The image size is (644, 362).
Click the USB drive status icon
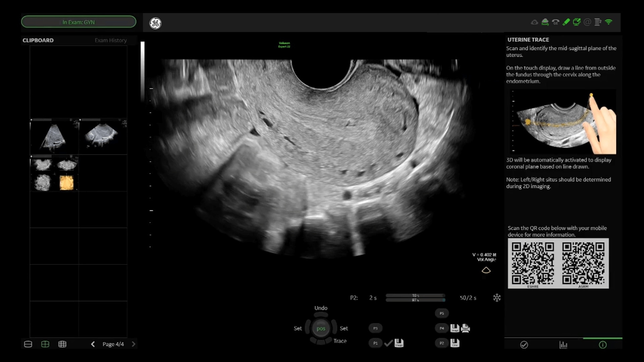click(566, 22)
